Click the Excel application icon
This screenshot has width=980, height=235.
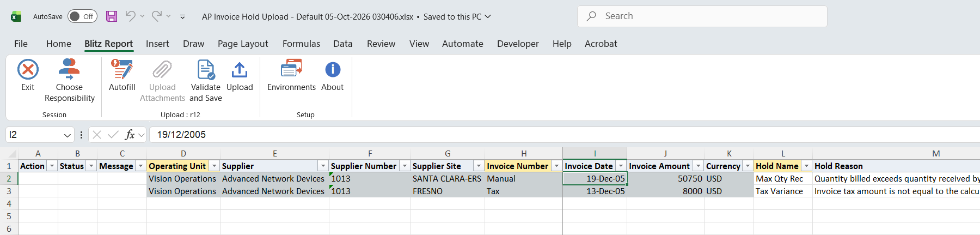point(16,16)
